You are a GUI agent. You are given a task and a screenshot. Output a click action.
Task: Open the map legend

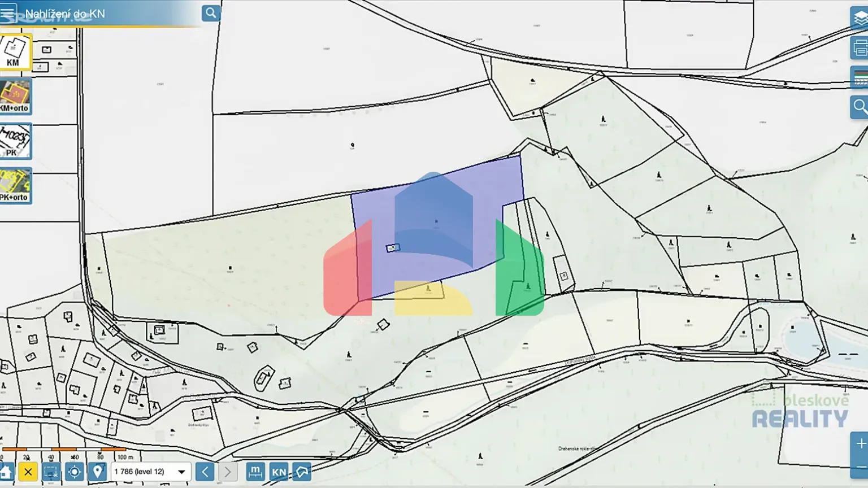pos(860,77)
